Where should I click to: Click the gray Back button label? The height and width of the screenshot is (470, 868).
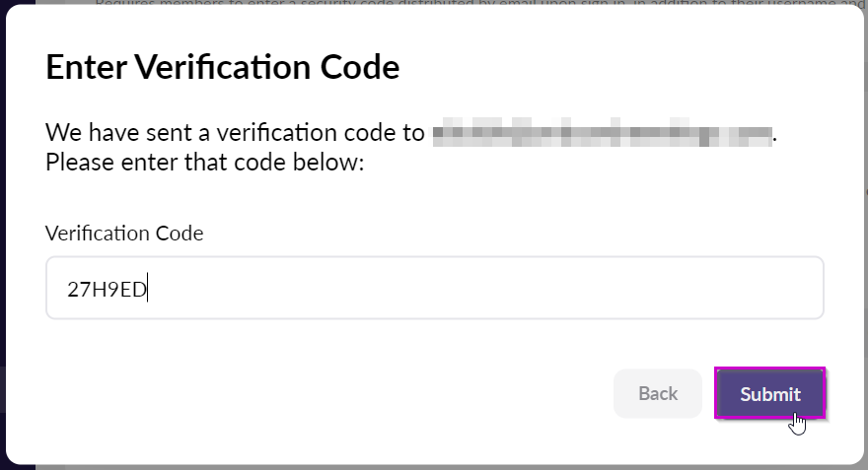(658, 394)
